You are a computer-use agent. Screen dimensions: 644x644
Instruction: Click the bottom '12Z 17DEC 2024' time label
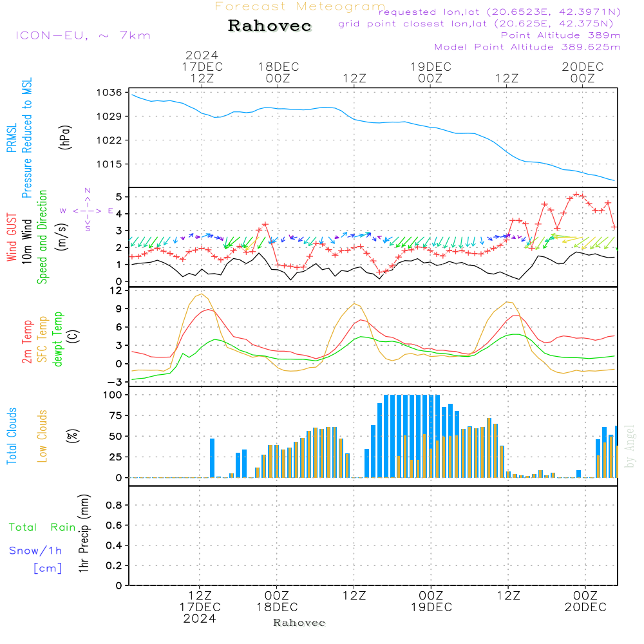200,607
